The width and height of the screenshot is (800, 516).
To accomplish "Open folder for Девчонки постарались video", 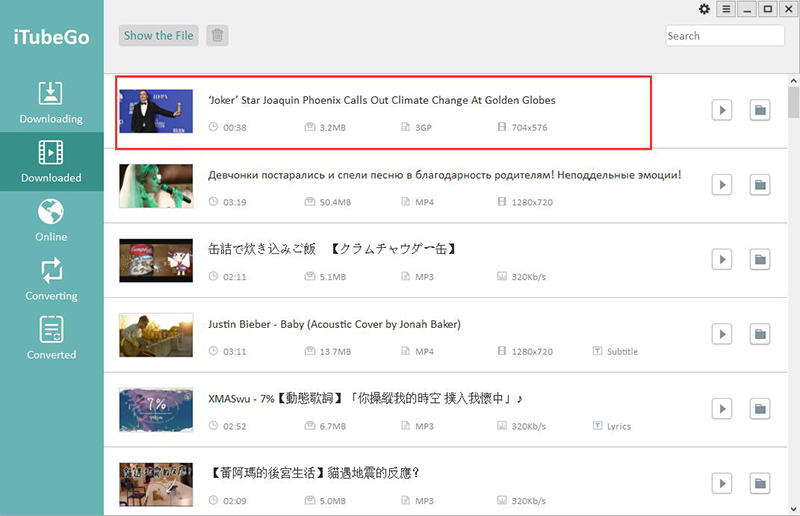I will click(x=760, y=185).
